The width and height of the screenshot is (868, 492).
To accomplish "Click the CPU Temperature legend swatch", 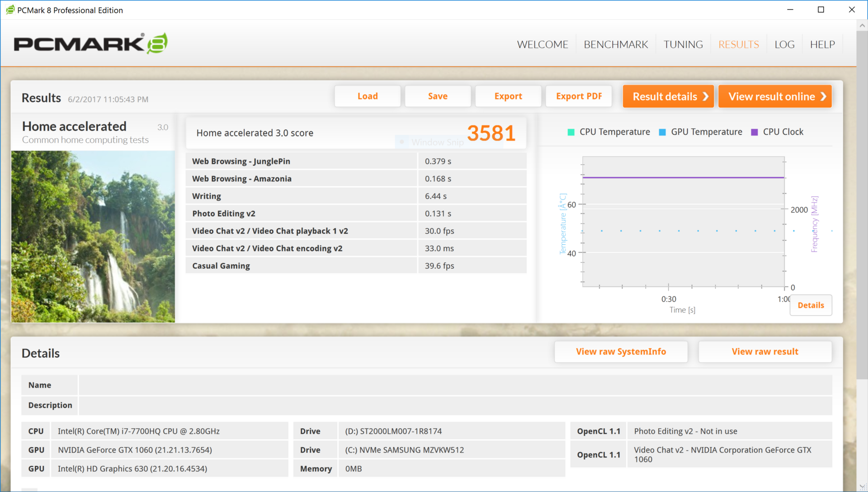I will point(571,132).
